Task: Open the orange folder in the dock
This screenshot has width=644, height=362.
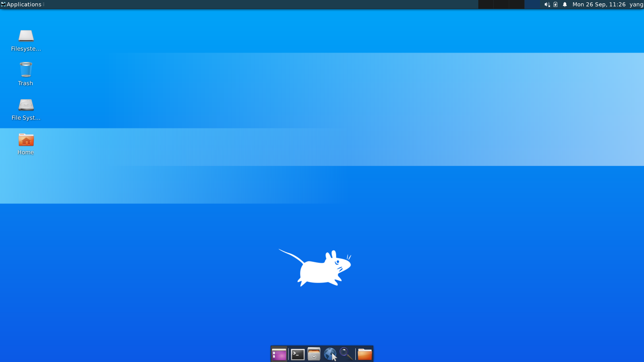Action: pyautogui.click(x=365, y=354)
